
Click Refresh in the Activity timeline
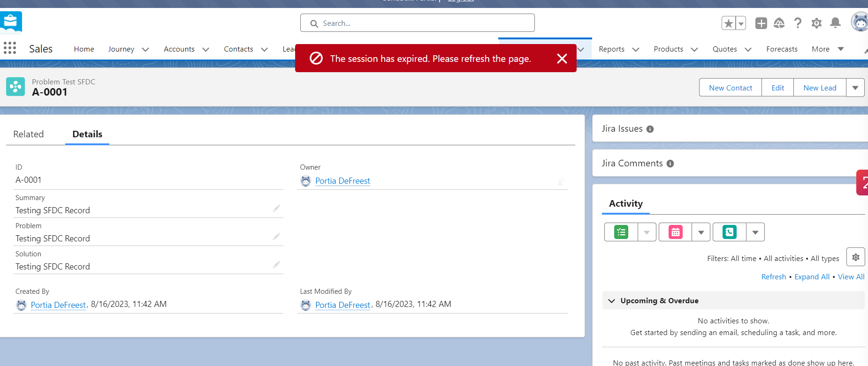[774, 277]
